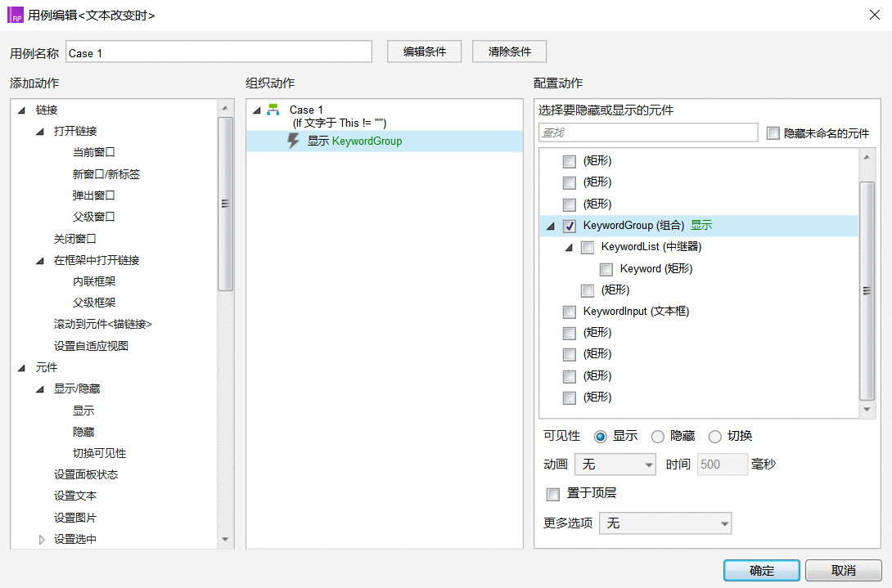
Task: Select 弹出窗口 action
Action: tap(94, 195)
